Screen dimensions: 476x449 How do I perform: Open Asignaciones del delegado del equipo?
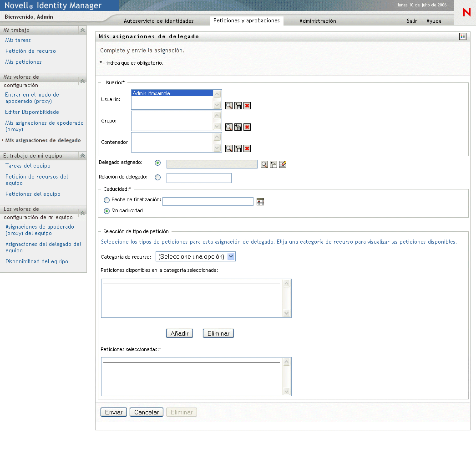click(43, 247)
